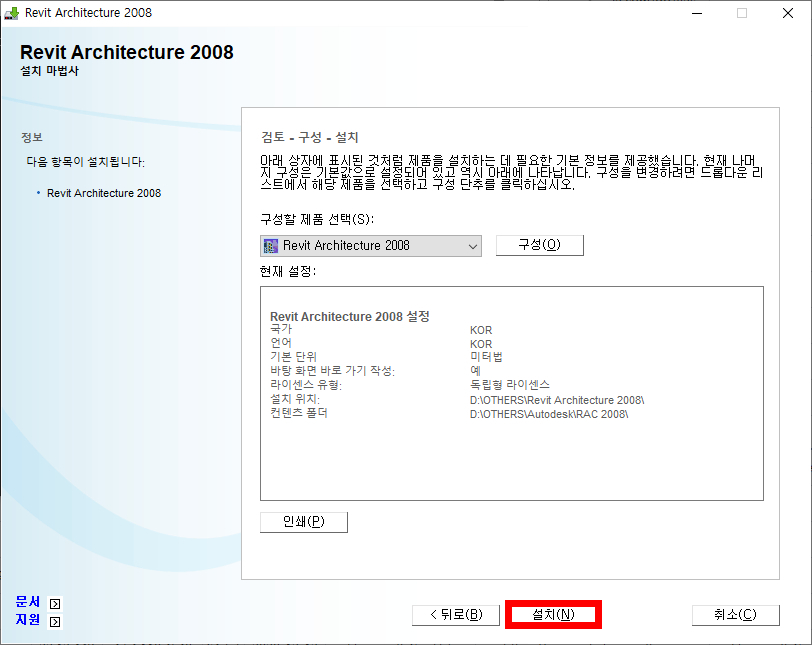Click the Revit product icon in the dropdown
Image resolution: width=812 pixels, height=645 pixels.
click(x=270, y=246)
